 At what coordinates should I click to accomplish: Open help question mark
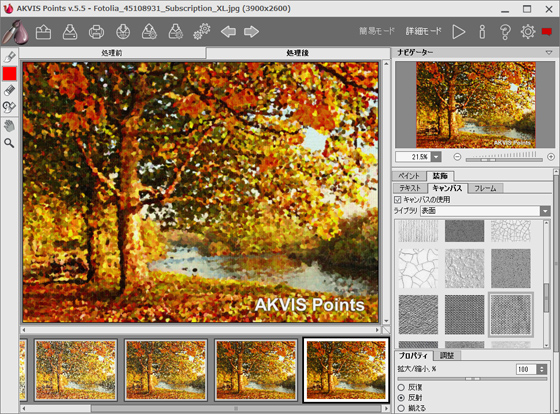tap(505, 32)
